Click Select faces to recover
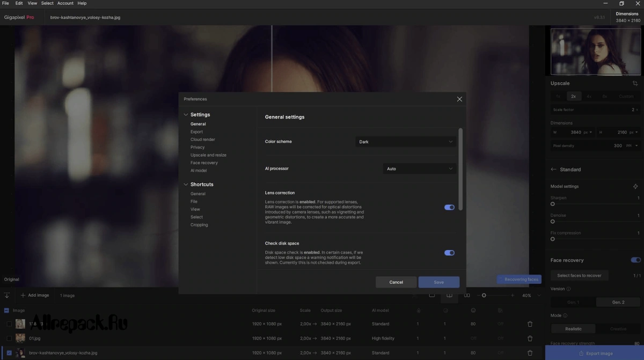 pos(579,276)
